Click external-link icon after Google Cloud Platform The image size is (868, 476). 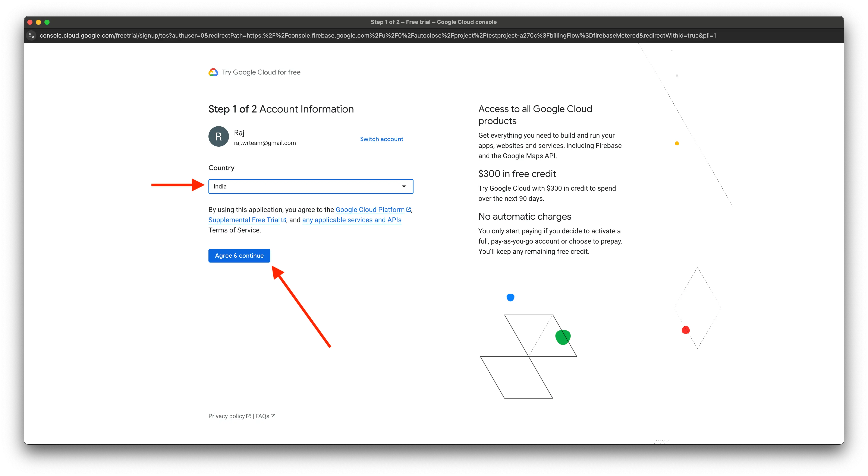tap(408, 209)
